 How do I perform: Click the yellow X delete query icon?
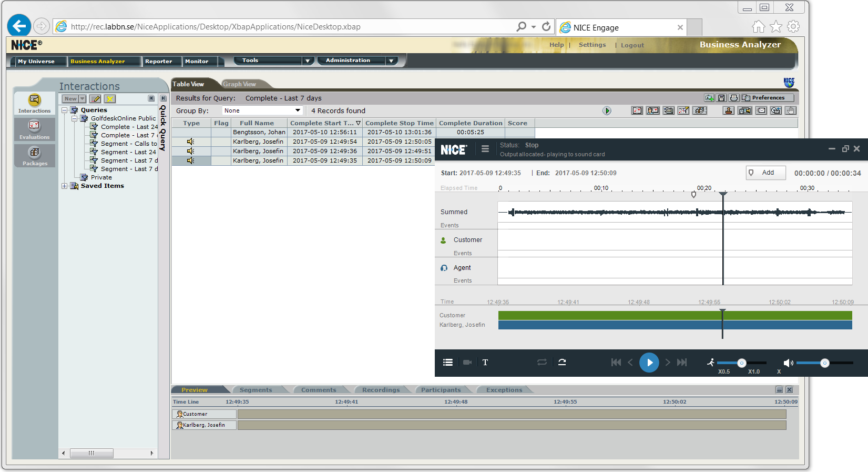[109, 99]
